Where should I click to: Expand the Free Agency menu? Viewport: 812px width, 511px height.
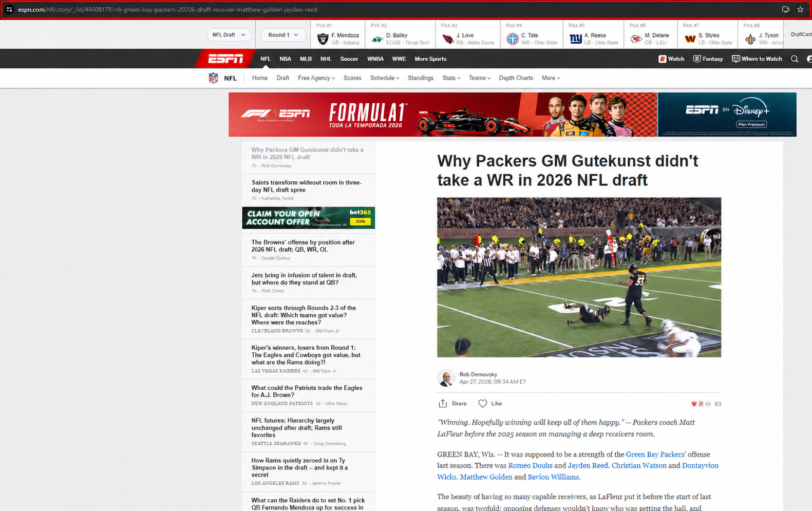316,78
